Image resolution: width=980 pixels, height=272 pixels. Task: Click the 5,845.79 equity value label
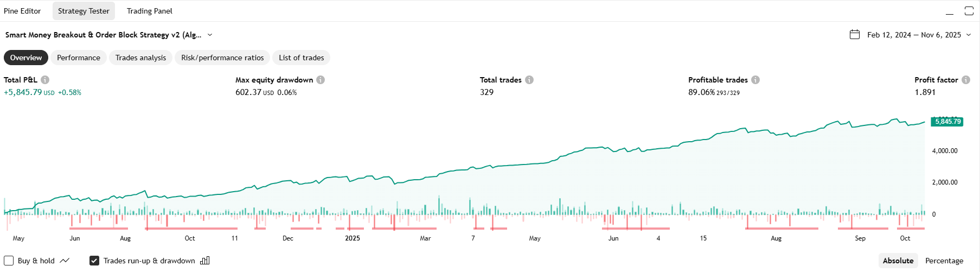(947, 122)
